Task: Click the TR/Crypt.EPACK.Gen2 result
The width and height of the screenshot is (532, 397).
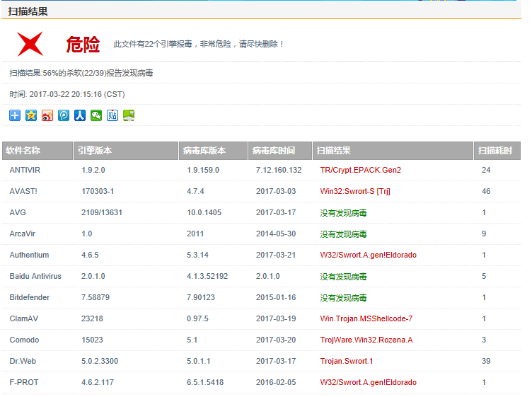Action: click(x=360, y=170)
